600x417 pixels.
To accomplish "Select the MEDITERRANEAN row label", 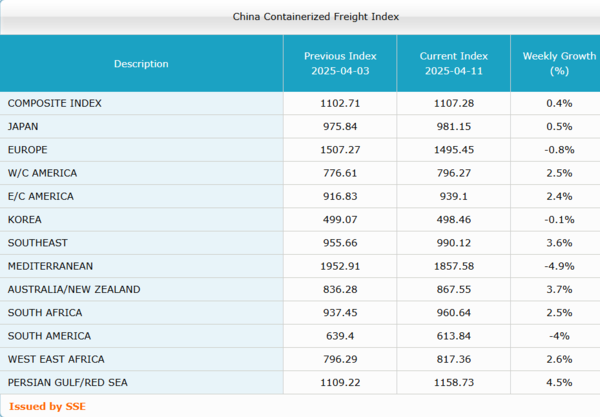I will (x=50, y=266).
